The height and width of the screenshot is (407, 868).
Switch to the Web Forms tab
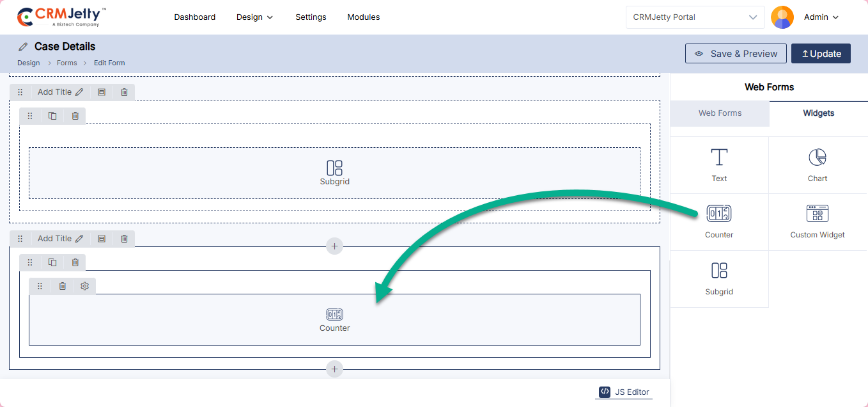point(720,113)
